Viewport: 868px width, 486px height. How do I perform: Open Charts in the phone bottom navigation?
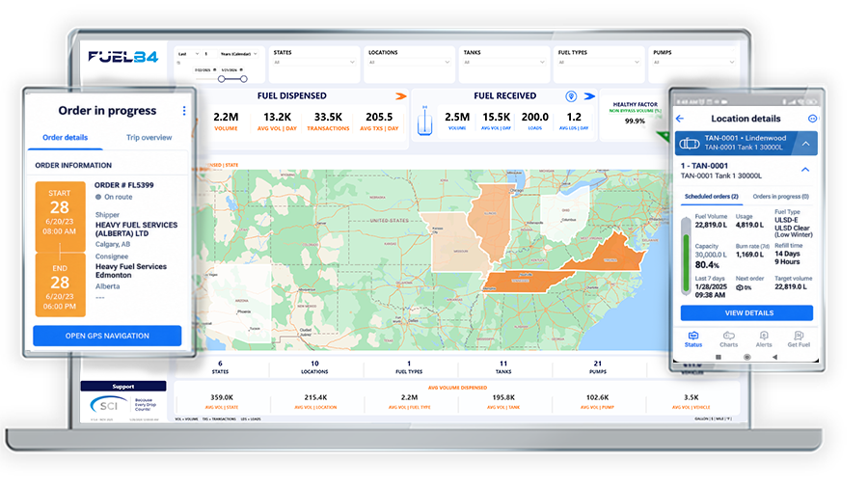tap(728, 339)
